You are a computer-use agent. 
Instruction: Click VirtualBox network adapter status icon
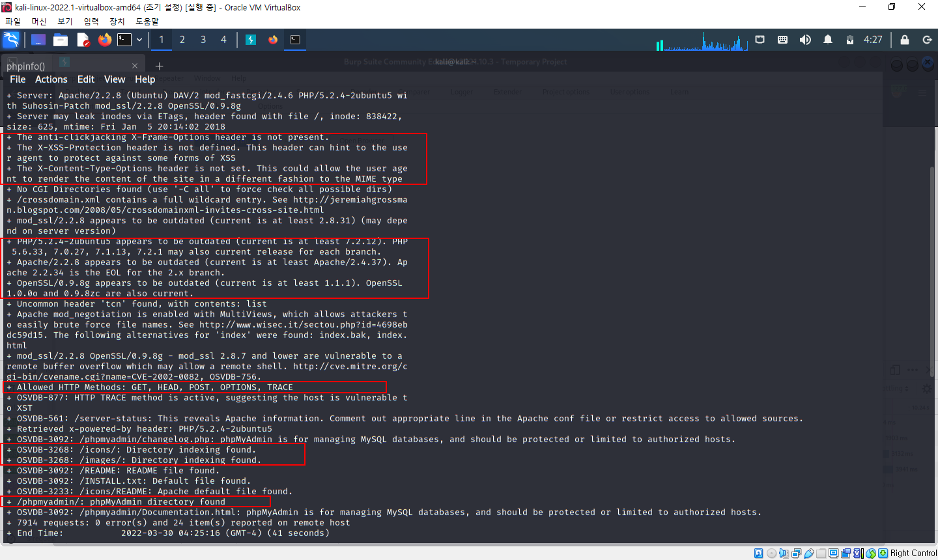(x=796, y=553)
